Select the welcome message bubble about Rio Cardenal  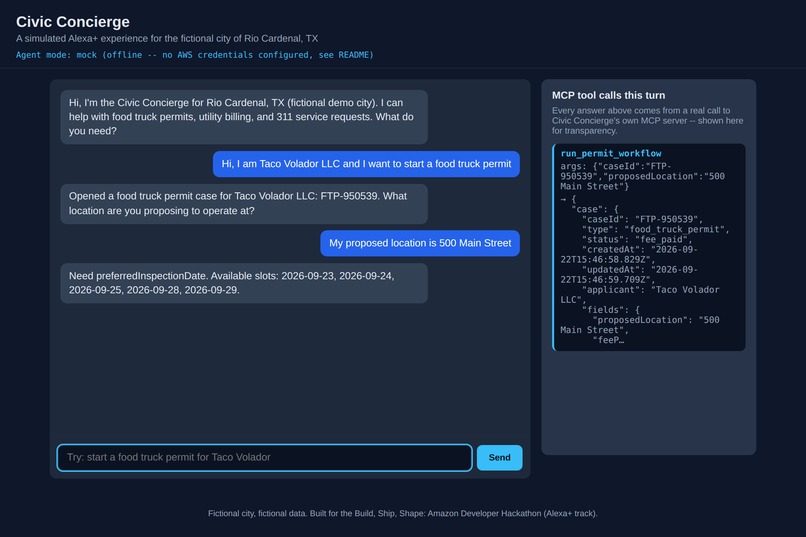click(244, 117)
